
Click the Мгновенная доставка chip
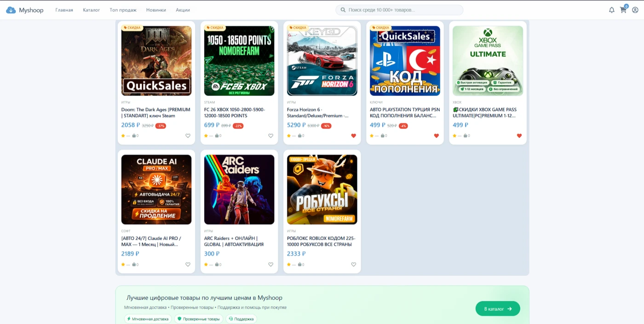pos(148,319)
